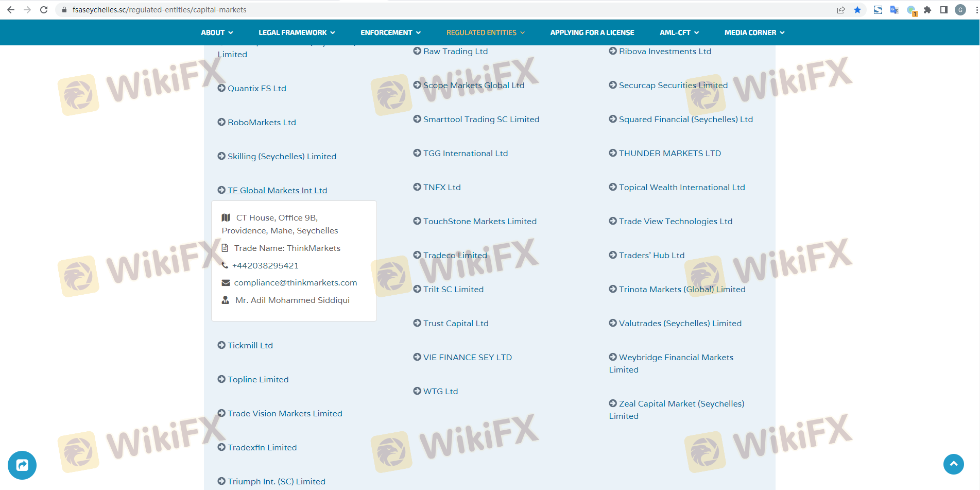The image size is (980, 490).
Task: Open the MEDIA CORNER dropdown
Action: (754, 32)
